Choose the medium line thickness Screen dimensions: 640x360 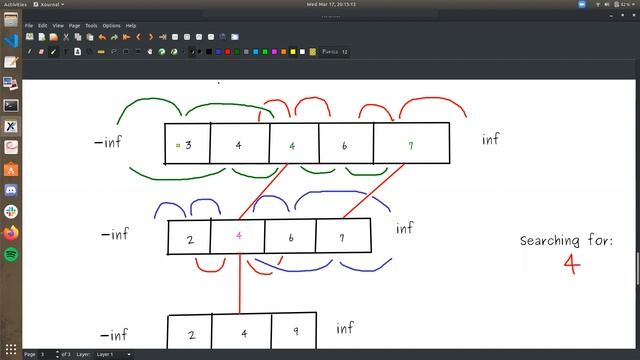(193, 52)
